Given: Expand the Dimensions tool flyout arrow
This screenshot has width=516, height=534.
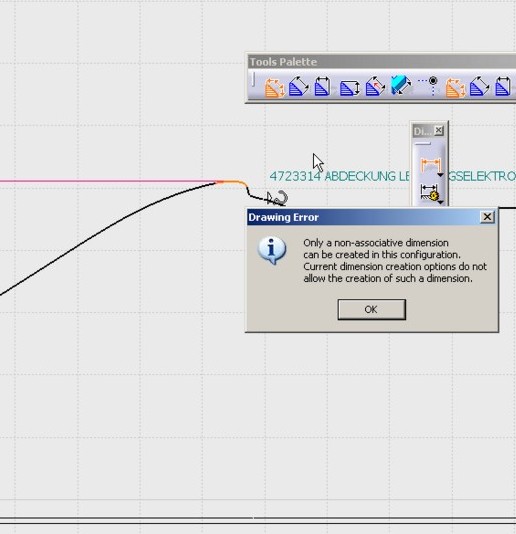Looking at the screenshot, I should point(440,175).
